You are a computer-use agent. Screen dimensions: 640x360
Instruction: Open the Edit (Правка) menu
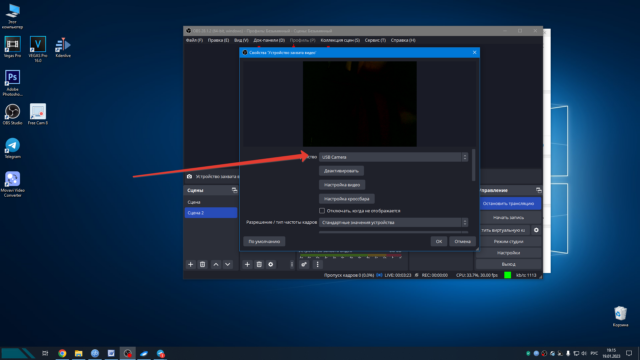pos(218,40)
